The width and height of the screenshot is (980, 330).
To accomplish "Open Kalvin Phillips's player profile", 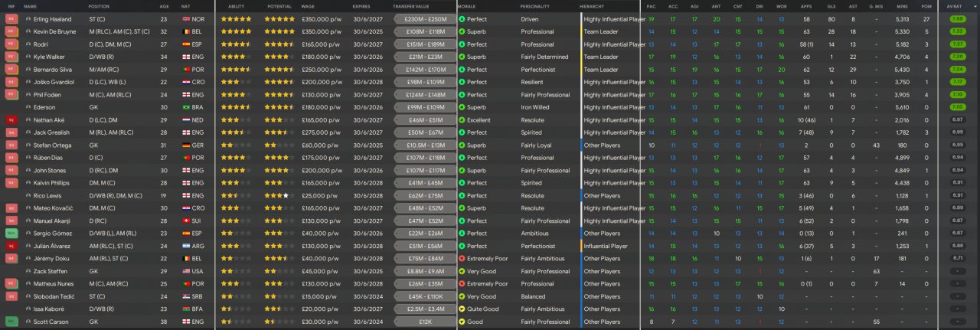I will click(51, 183).
